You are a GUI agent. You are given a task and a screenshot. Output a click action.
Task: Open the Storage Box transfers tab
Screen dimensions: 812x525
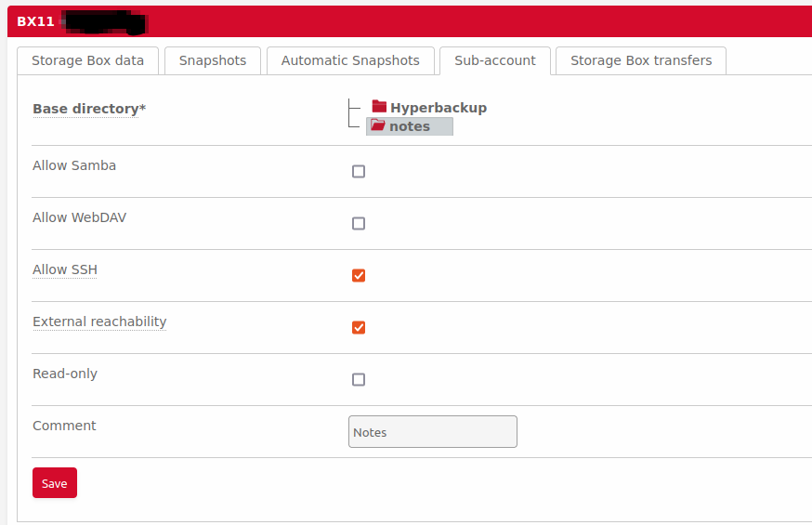(641, 60)
